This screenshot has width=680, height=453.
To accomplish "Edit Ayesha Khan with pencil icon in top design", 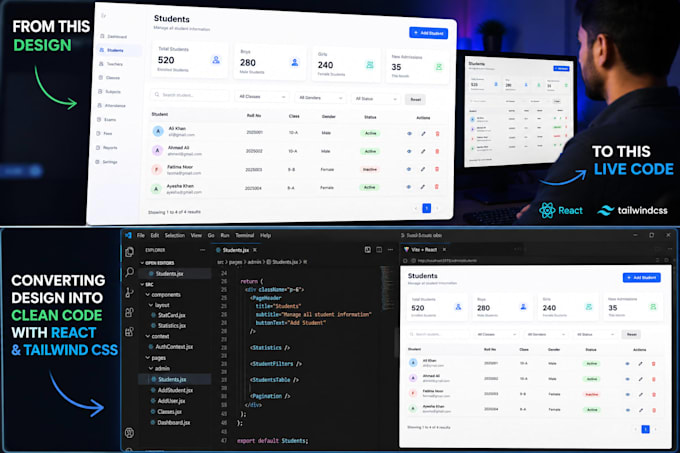I will (x=422, y=187).
